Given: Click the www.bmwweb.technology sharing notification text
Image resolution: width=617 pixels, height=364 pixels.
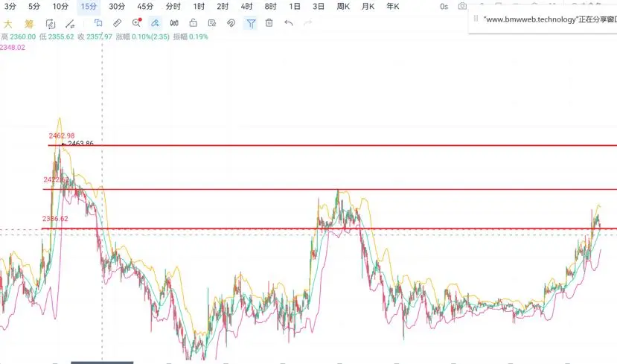Looking at the screenshot, I should click(x=550, y=19).
